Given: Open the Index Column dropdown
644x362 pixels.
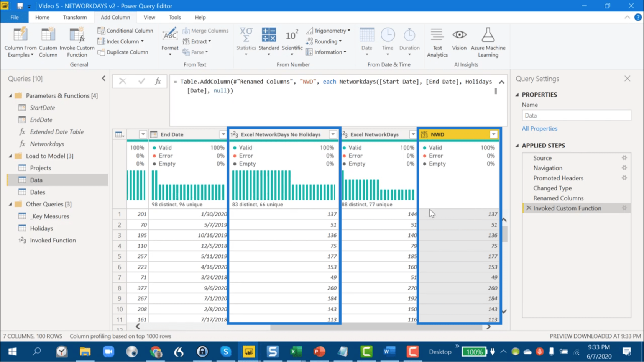Looking at the screenshot, I should [121, 41].
